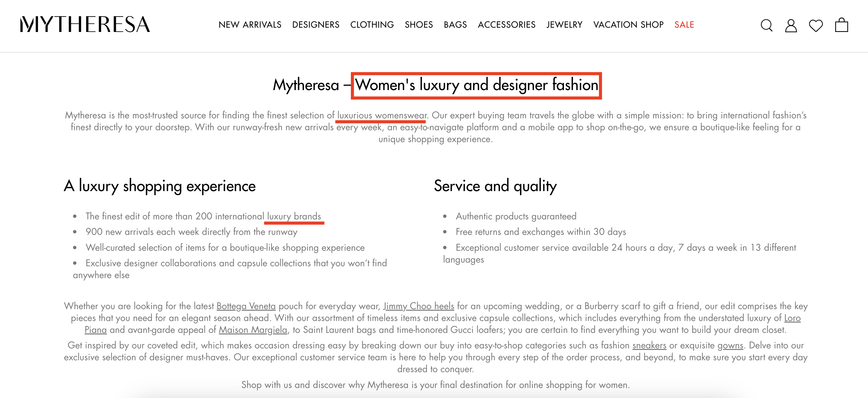
Task: Open the shopping bag icon
Action: 842,25
